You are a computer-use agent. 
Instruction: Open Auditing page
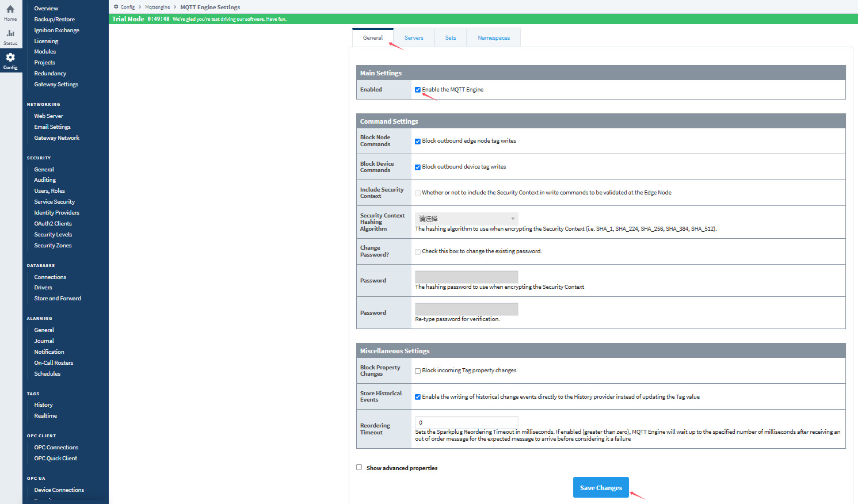click(x=45, y=180)
